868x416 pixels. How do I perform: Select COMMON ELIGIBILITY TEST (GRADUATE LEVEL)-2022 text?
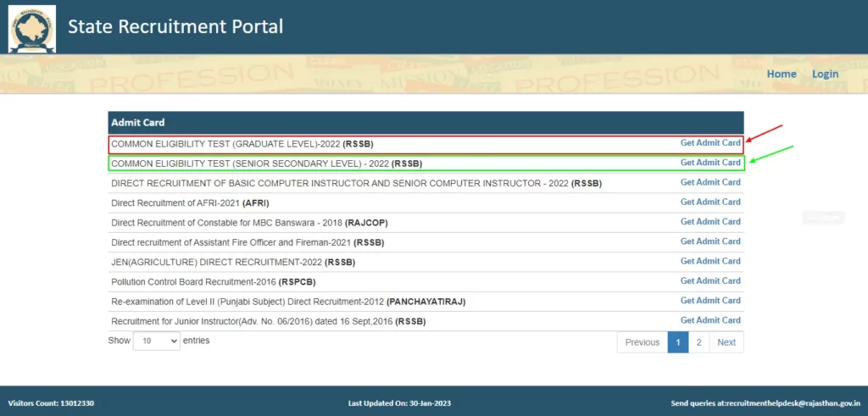[242, 144]
